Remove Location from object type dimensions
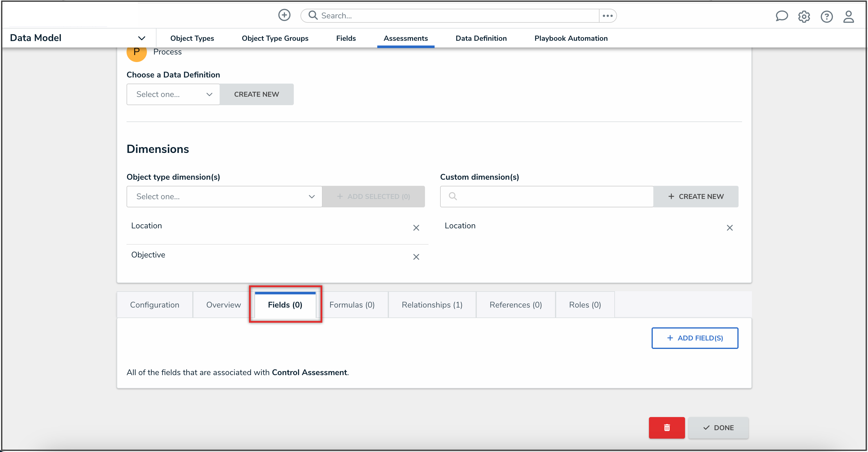Viewport: 868px width, 452px height. pos(416,228)
